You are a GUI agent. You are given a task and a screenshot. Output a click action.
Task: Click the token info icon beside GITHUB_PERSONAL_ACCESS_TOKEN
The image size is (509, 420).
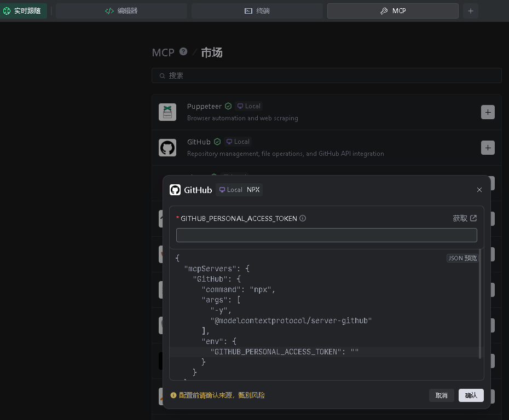click(303, 218)
